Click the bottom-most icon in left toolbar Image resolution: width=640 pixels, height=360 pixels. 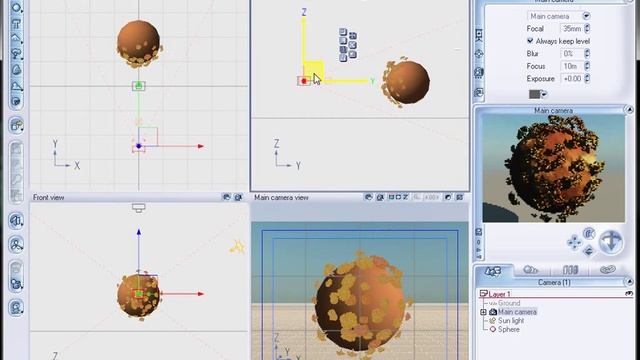point(16,307)
